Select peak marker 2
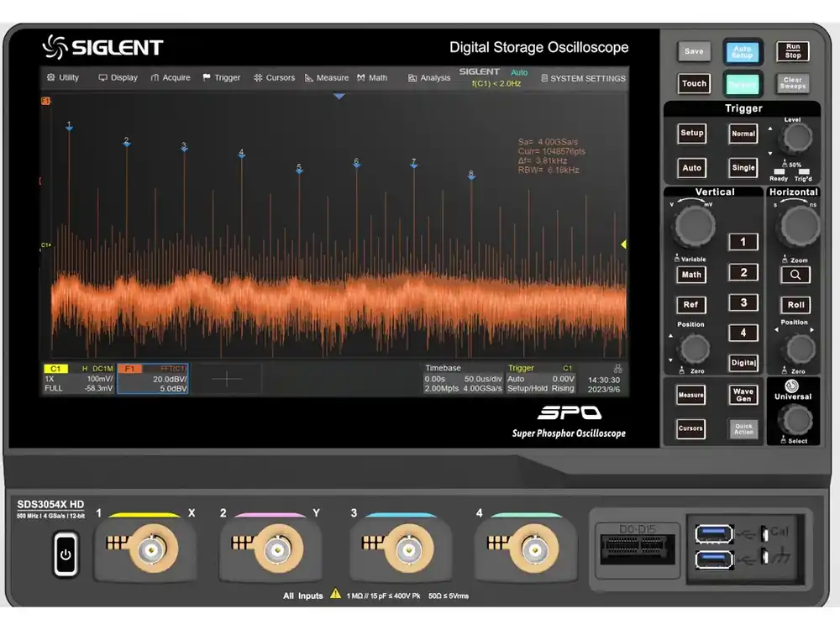 [x=127, y=142]
